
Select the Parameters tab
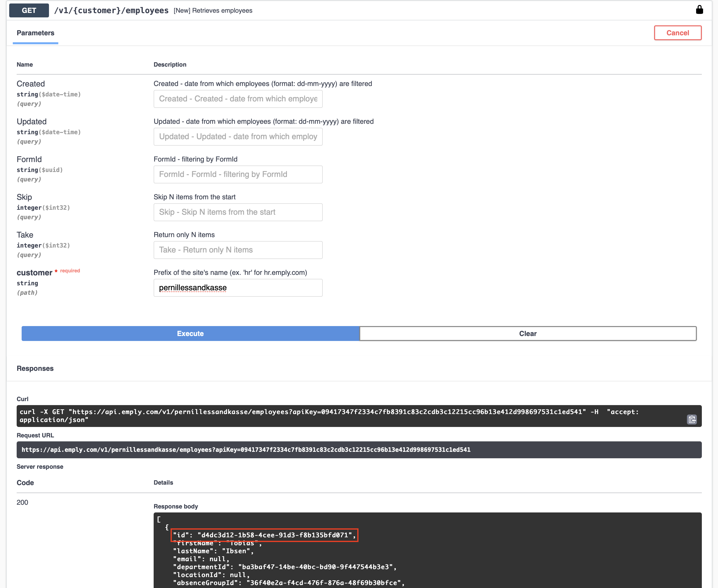(x=35, y=33)
